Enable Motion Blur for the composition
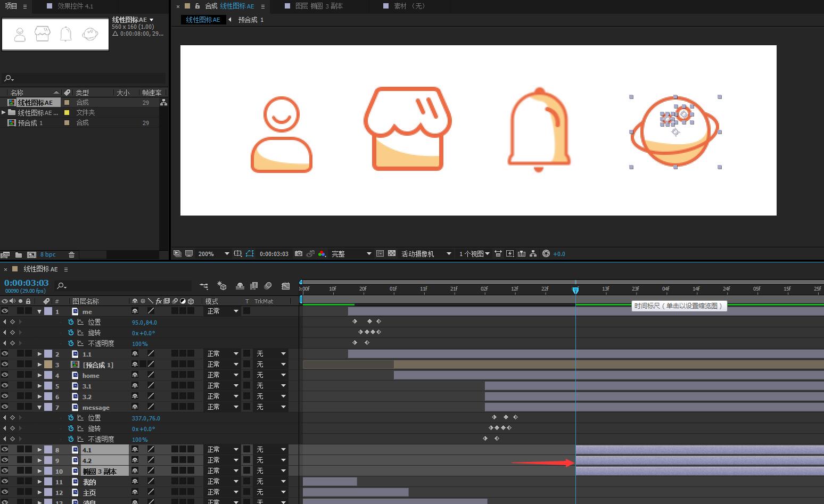 (x=268, y=286)
